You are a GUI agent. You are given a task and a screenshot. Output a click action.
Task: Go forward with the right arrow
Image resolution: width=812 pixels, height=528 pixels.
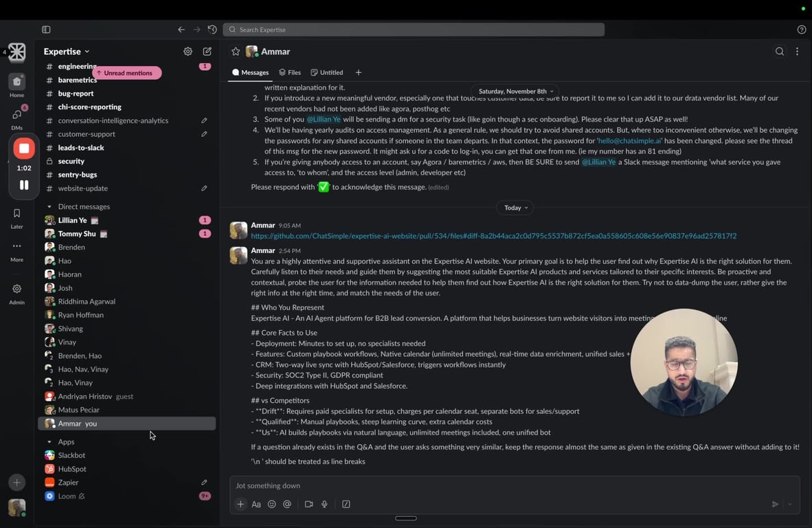(196, 30)
